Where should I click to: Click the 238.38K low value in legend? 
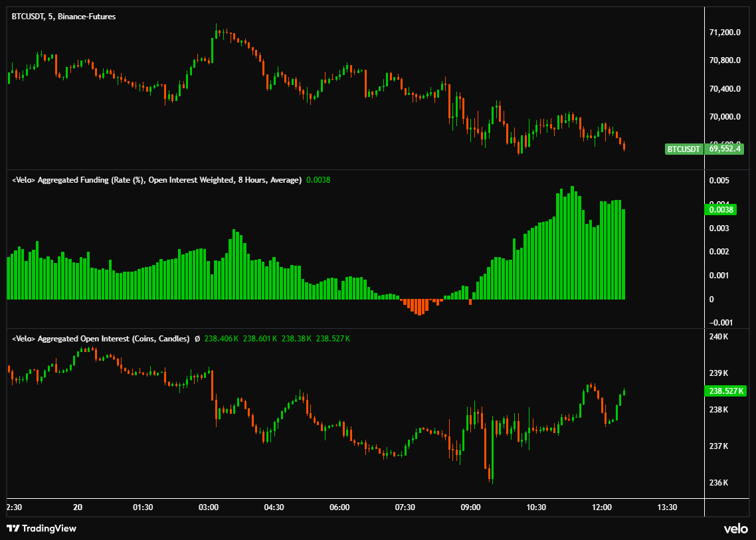click(296, 339)
